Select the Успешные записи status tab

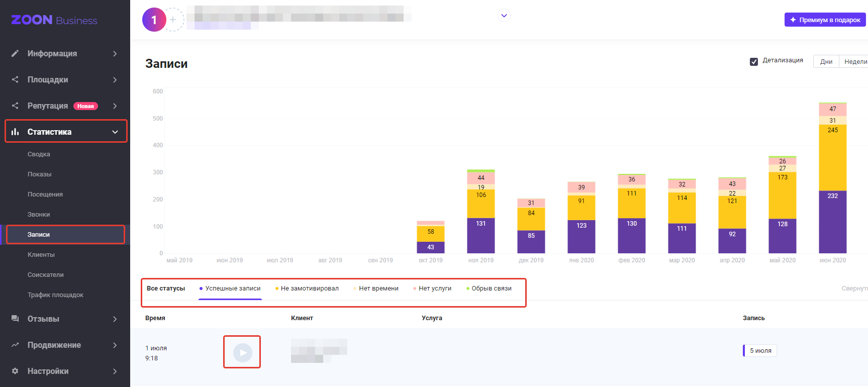pyautogui.click(x=230, y=288)
